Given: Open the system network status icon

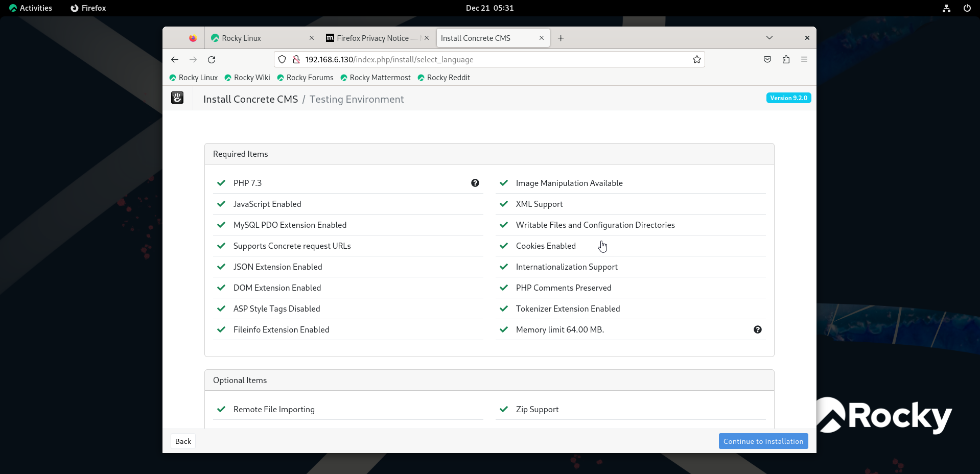Looking at the screenshot, I should pos(946,8).
